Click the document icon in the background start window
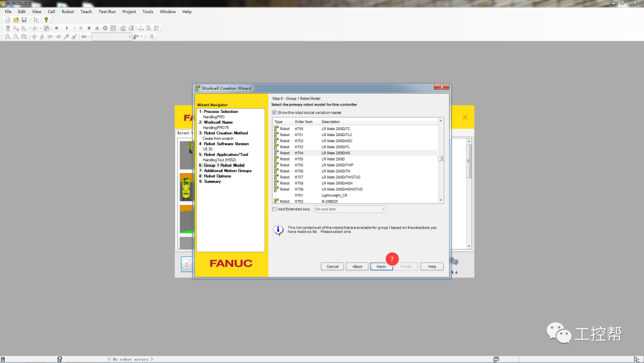This screenshot has width=644, height=363. 187,264
